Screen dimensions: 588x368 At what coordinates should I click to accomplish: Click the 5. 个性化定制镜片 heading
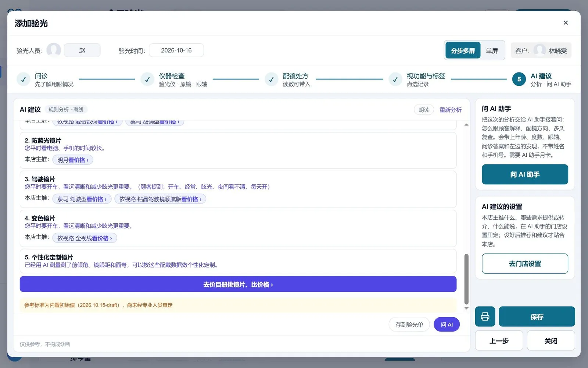pyautogui.click(x=49, y=257)
